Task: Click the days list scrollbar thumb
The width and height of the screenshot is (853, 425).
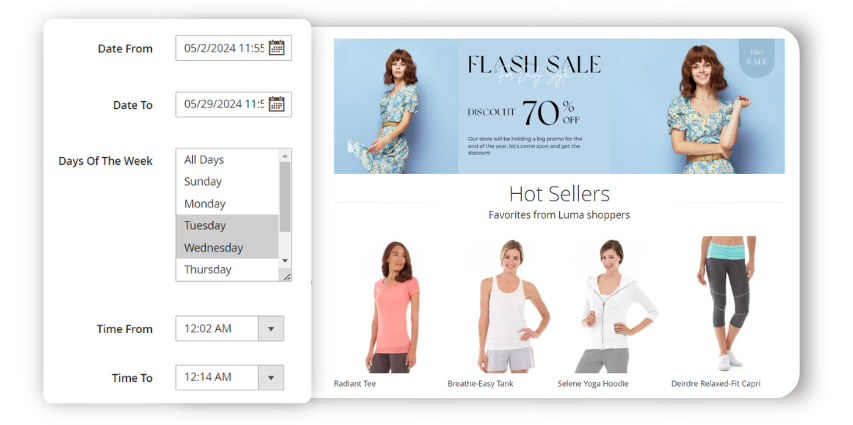Action: click(x=285, y=196)
